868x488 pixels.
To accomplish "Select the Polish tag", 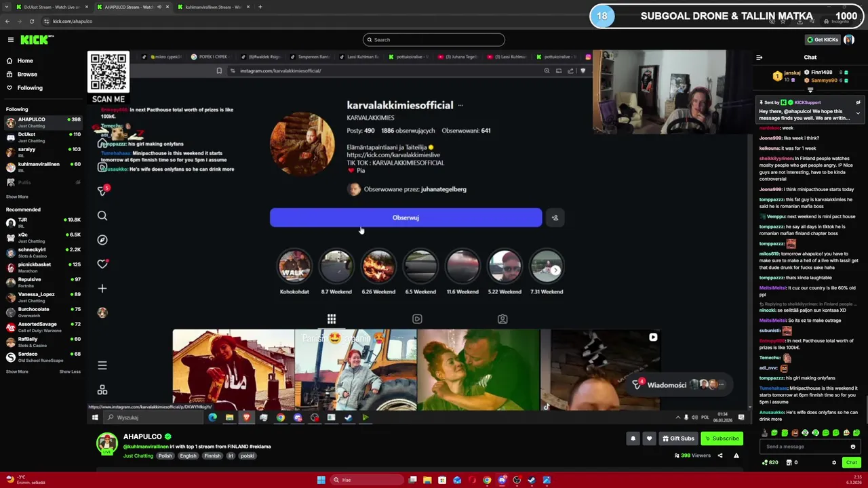I will point(165,456).
